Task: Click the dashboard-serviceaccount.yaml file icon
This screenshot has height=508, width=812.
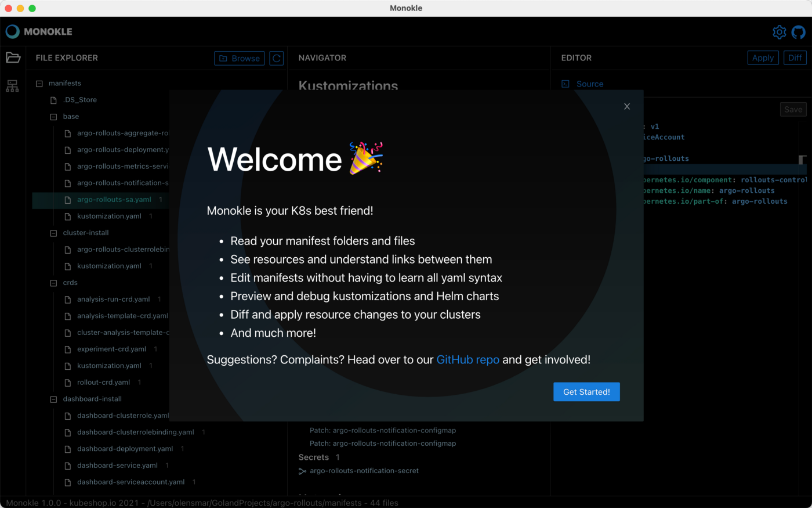Action: click(x=67, y=482)
